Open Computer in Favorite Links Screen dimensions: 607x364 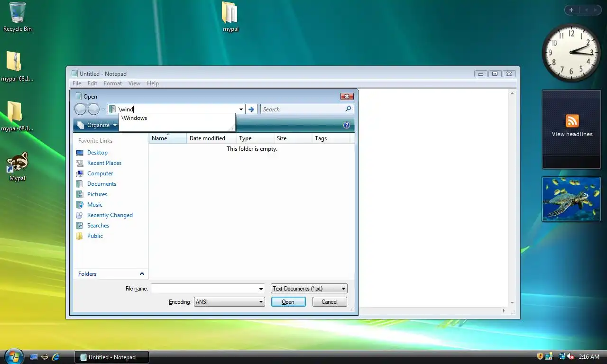pyautogui.click(x=100, y=173)
